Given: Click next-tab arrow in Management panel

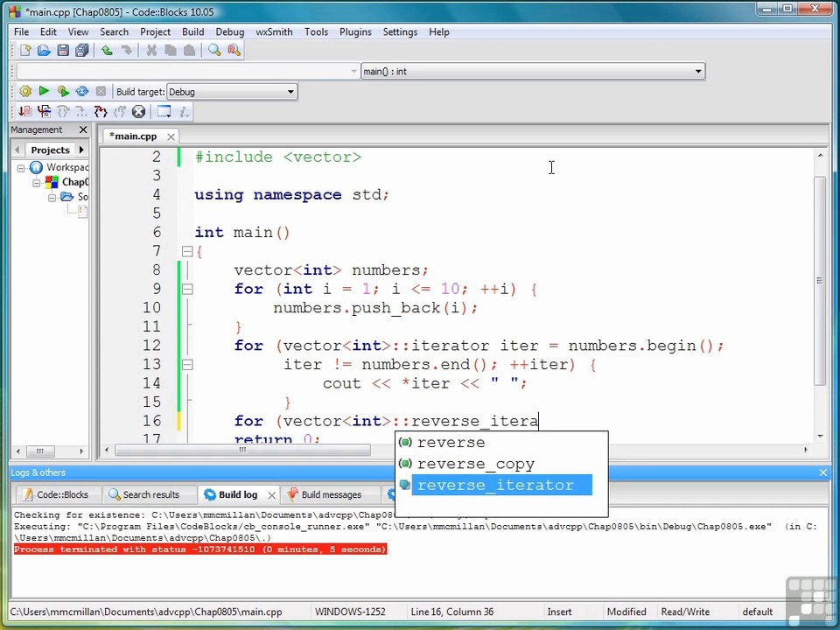Looking at the screenshot, I should 81,150.
